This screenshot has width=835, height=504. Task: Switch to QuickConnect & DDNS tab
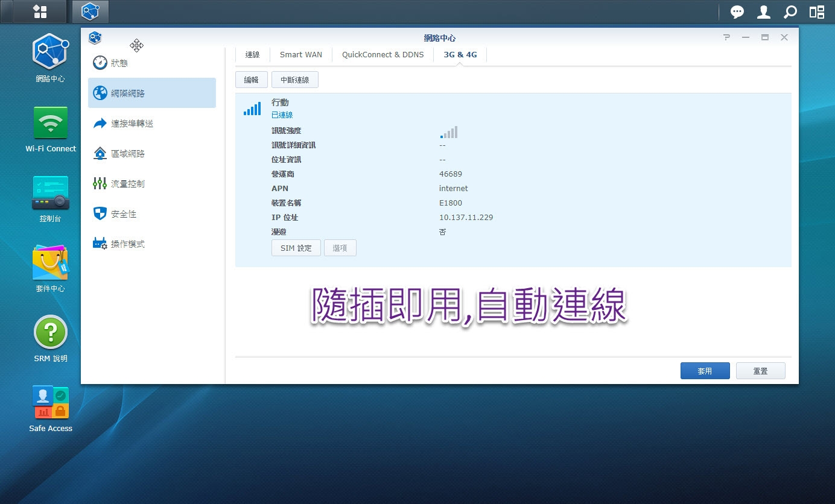coord(383,55)
